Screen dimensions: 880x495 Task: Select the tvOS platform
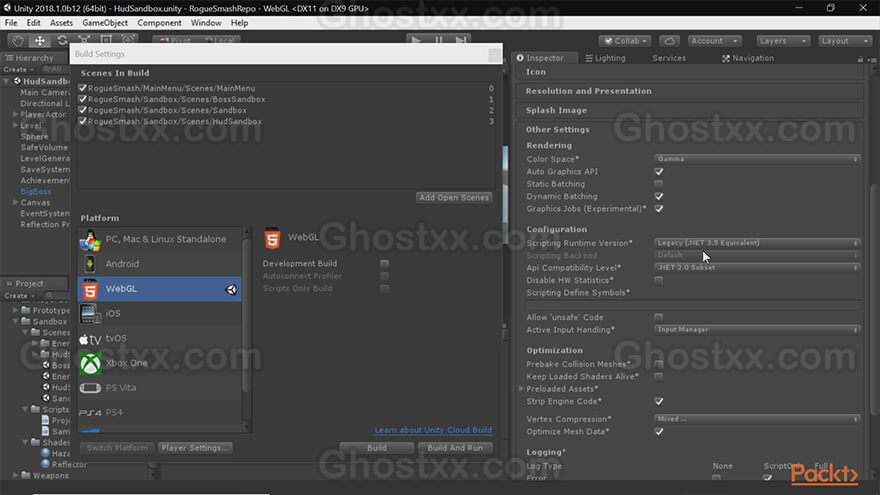click(159, 338)
